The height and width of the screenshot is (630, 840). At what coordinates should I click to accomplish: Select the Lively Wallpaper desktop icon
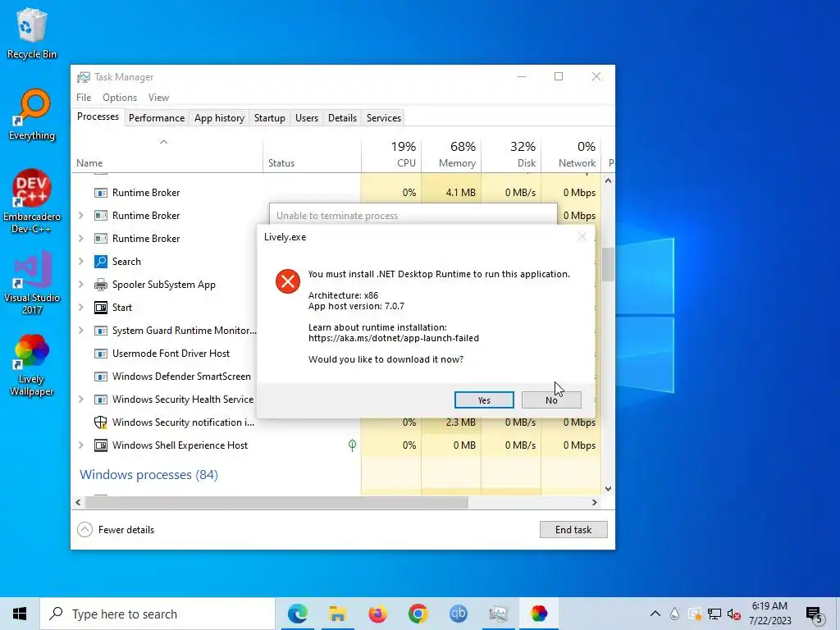click(x=32, y=365)
